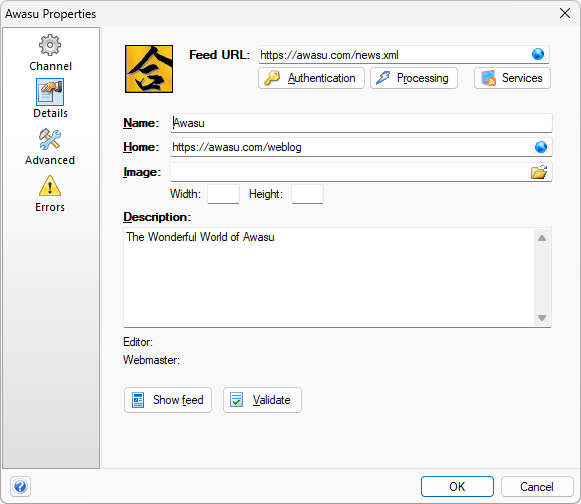Click the Width input box
581x504 pixels.
(223, 194)
